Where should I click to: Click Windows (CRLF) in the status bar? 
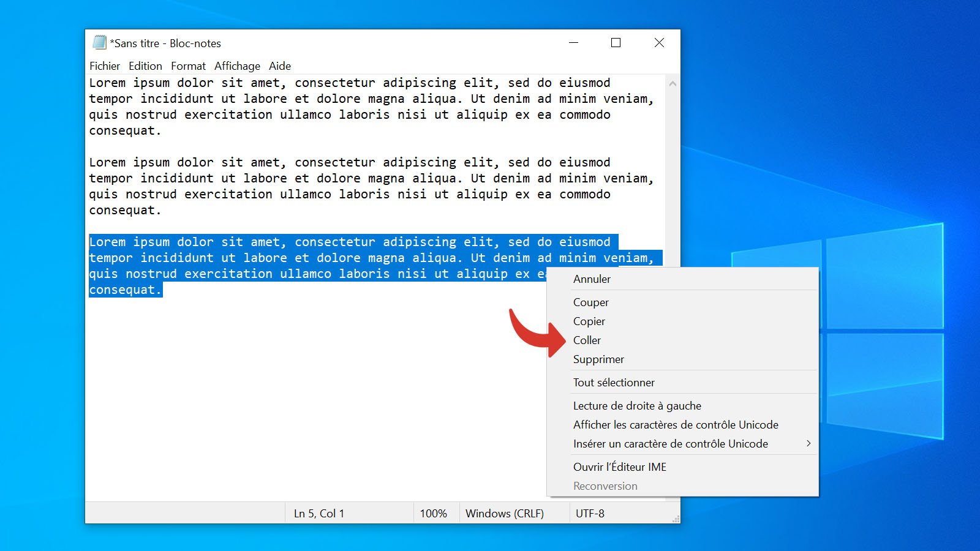(505, 514)
